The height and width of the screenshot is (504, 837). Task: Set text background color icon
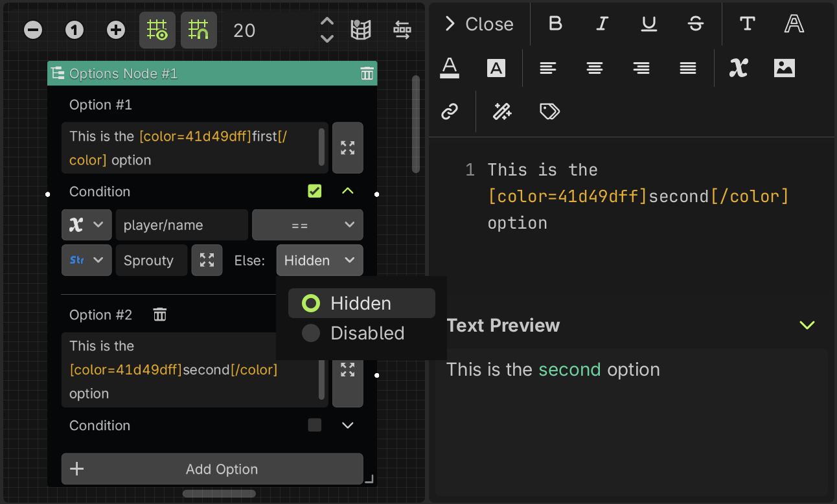[496, 68]
